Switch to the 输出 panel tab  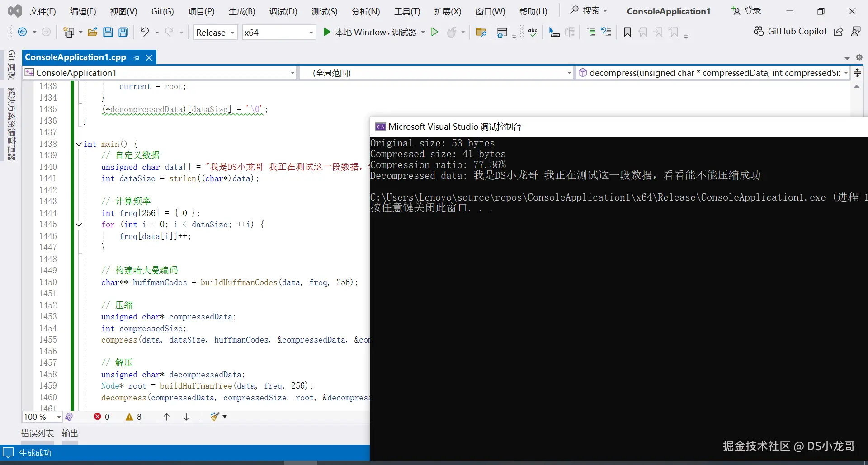click(x=69, y=433)
